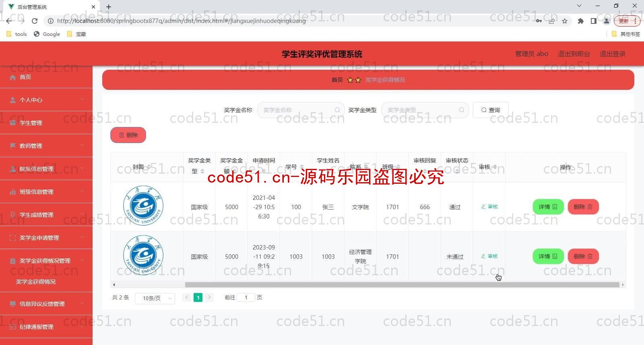Screen dimensions: 644x345
Task: Click the icon beside 院系信息管理
Action: (x=13, y=169)
